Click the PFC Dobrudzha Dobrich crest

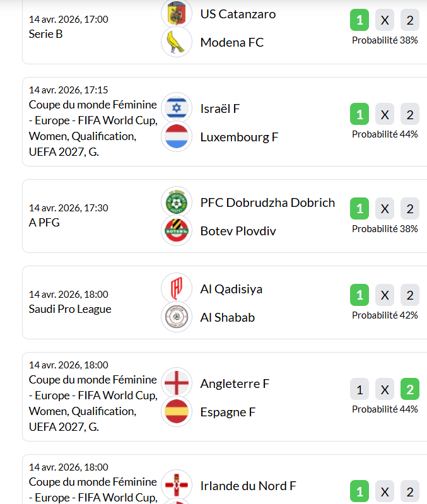(177, 202)
